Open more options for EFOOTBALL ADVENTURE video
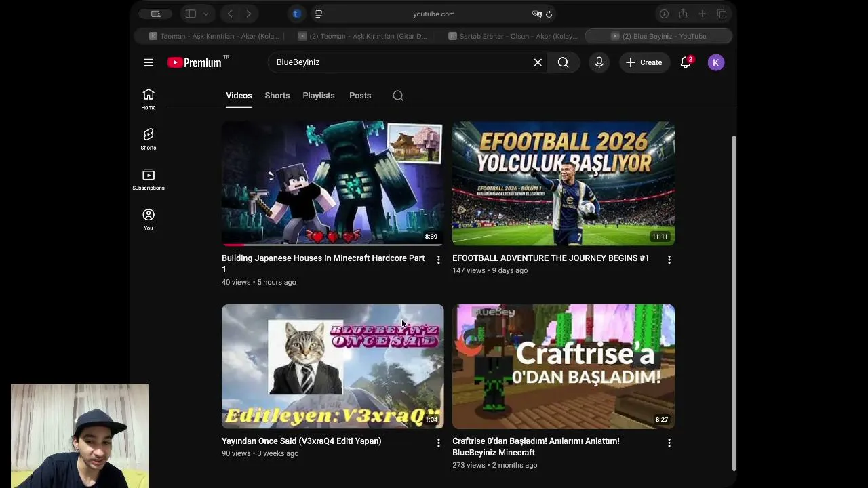Image resolution: width=868 pixels, height=488 pixels. [x=669, y=260]
